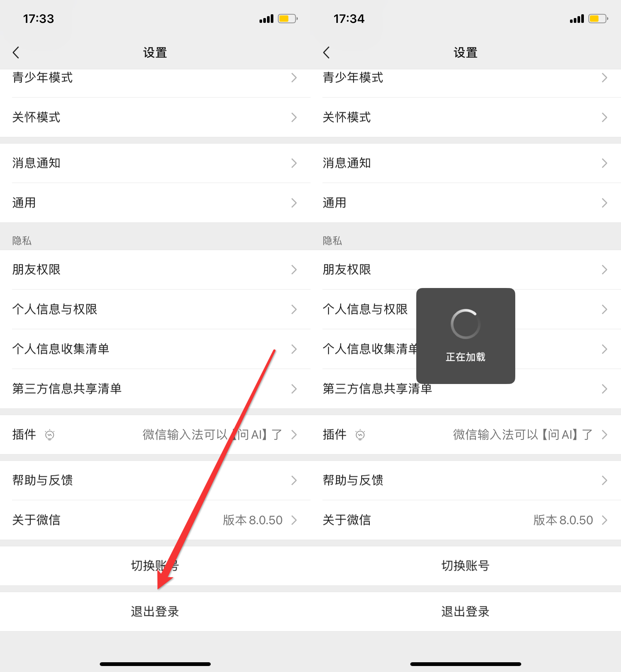The height and width of the screenshot is (672, 621).
Task: Tap 微信输入法可以 text in left screen
Action: [x=185, y=435]
